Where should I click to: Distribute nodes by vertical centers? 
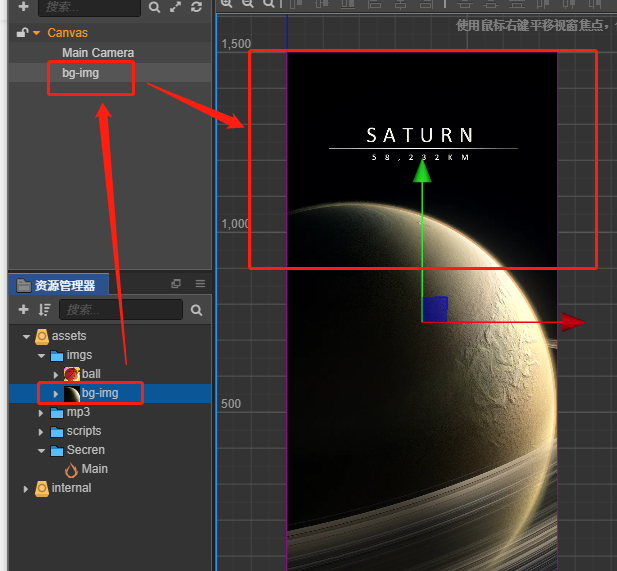(491, 4)
